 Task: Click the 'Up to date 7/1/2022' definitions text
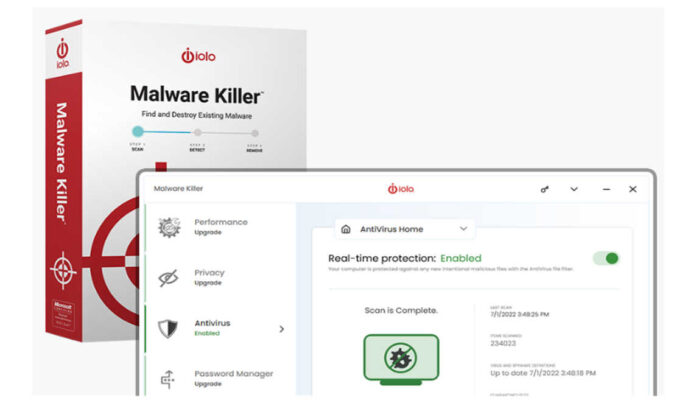click(x=542, y=373)
